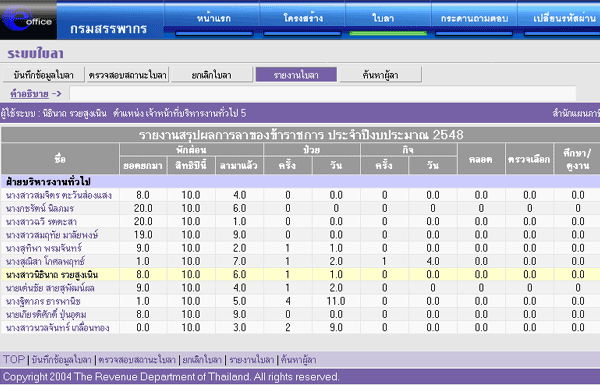This screenshot has height=385, width=600.
Task: Click the 11.0 sick days cell
Action: click(x=336, y=301)
